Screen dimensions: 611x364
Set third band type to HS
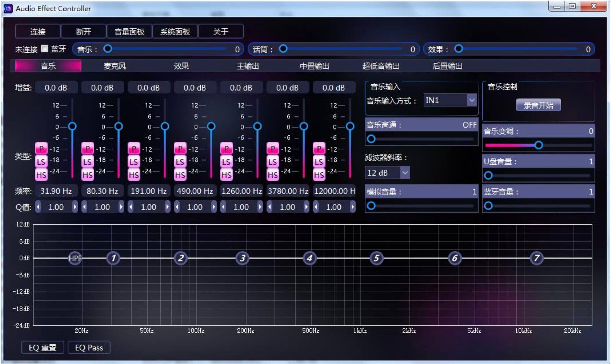[x=134, y=175]
